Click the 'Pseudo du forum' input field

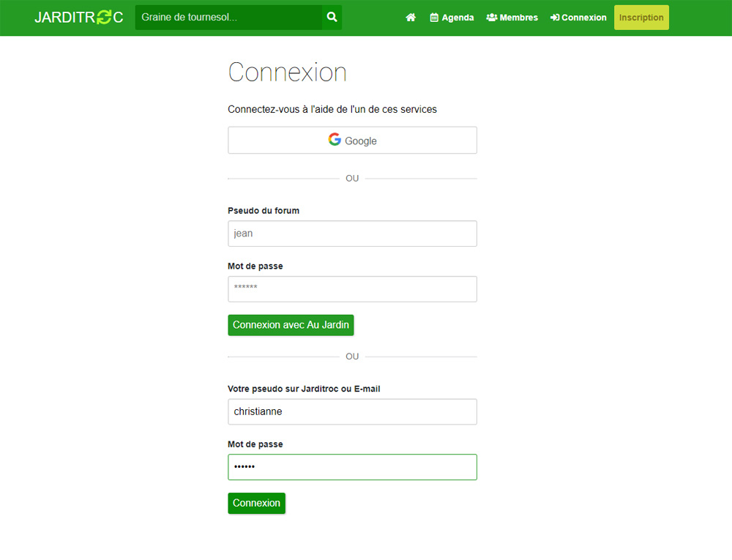[x=352, y=234]
